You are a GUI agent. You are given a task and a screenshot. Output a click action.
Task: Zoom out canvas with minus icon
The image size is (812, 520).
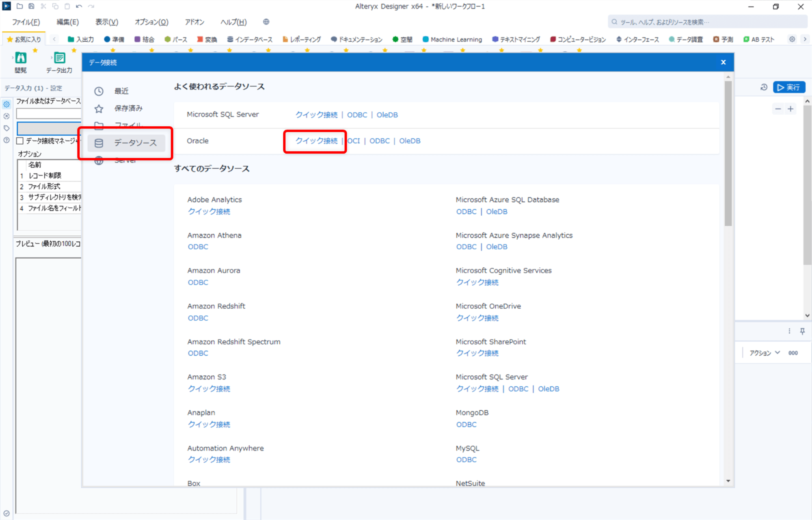coord(778,109)
